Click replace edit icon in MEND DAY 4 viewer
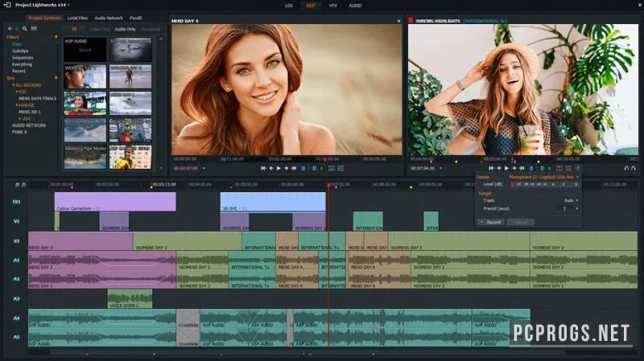 tap(341, 168)
